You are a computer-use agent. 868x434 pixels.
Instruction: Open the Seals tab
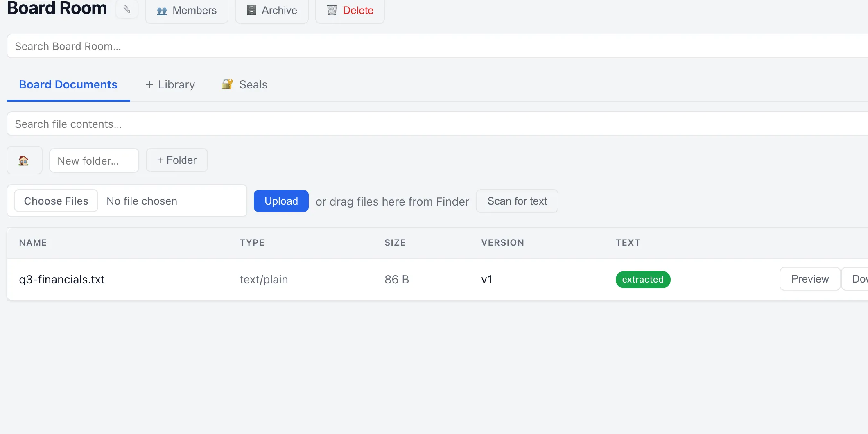point(244,84)
